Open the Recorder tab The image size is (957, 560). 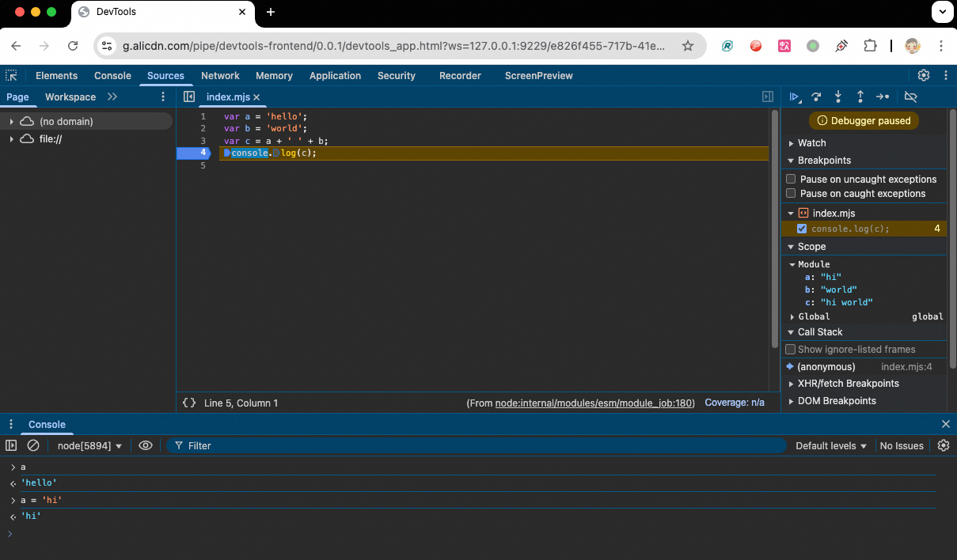(460, 76)
